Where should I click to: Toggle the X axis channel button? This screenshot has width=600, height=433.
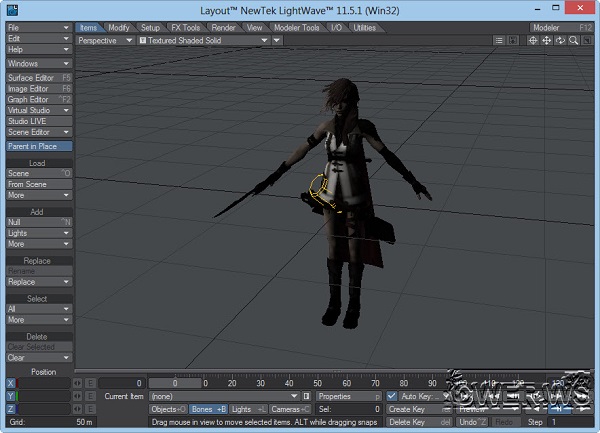[x=11, y=383]
